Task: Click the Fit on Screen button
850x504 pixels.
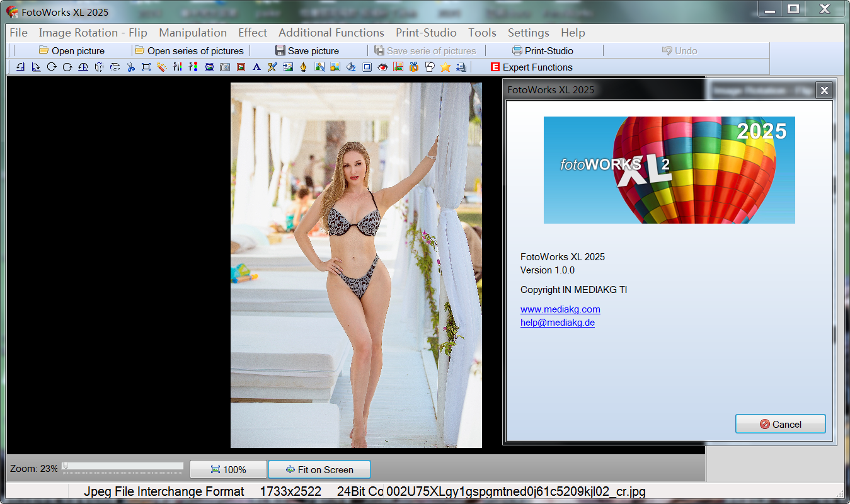Action: click(x=319, y=470)
